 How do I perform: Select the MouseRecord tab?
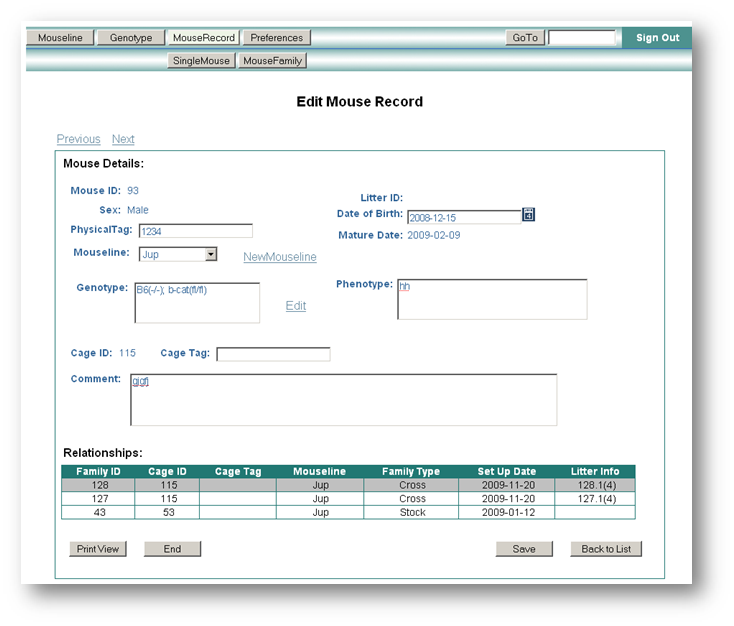(x=203, y=38)
